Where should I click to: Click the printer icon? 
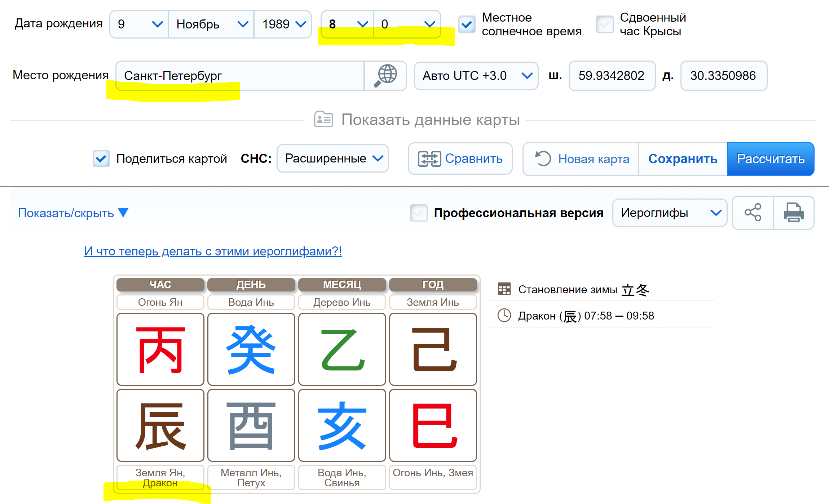click(x=793, y=213)
